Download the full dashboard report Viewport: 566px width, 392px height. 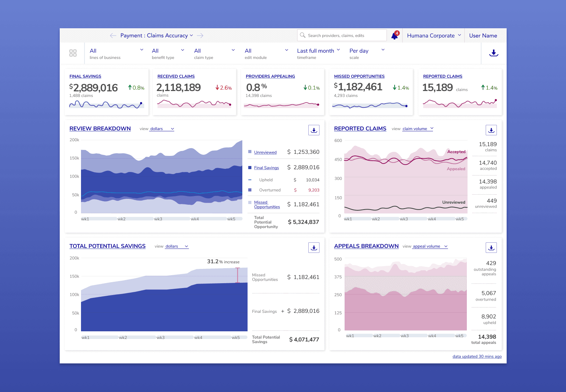coord(494,53)
